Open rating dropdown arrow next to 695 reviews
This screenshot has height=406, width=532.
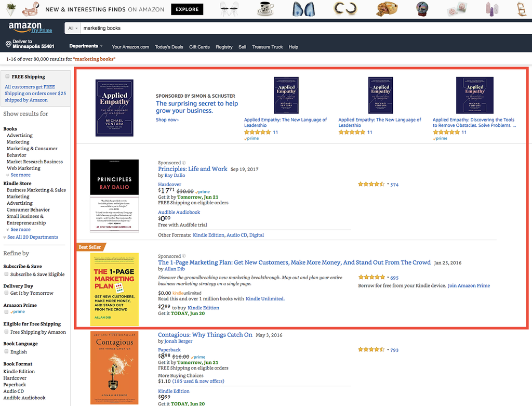[x=388, y=277]
